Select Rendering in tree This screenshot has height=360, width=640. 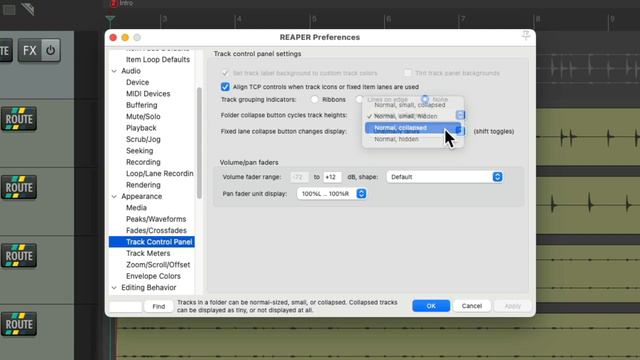(x=143, y=185)
